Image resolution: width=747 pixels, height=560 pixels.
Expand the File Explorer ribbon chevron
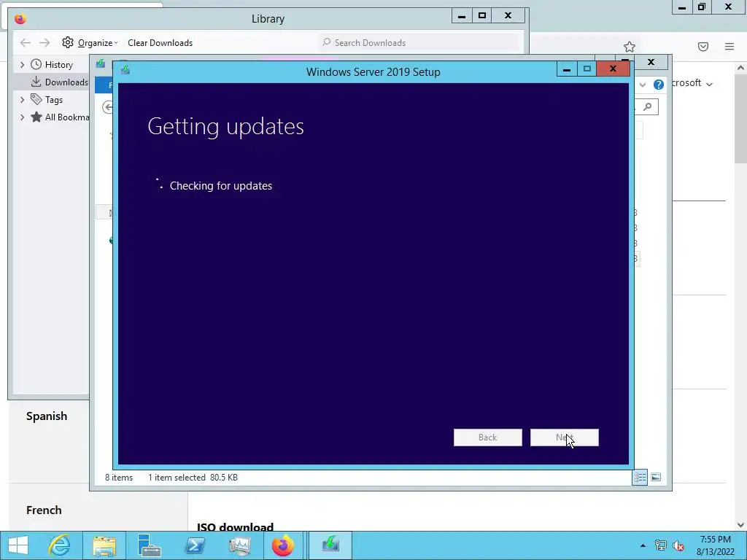[643, 85]
